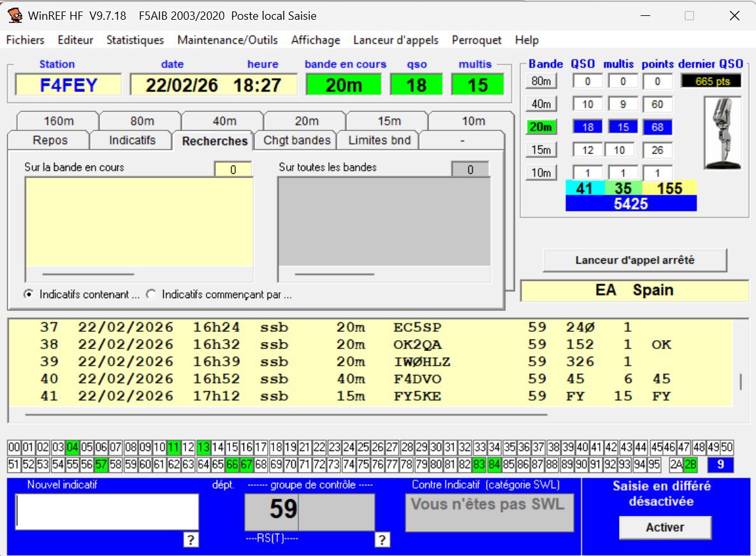Select the green 20m band button
This screenshot has height=556, width=756.
pos(541,127)
